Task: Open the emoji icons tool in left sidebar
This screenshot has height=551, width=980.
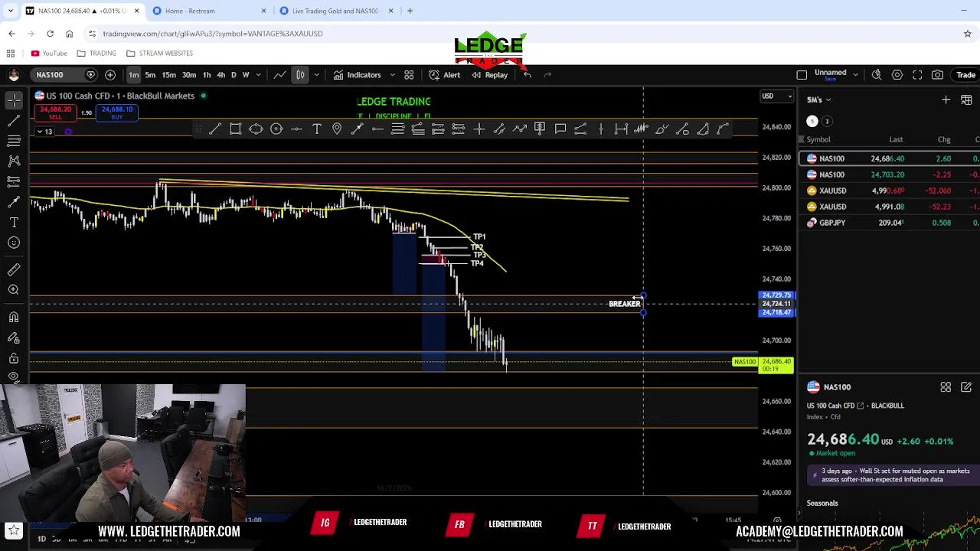Action: pyautogui.click(x=14, y=243)
